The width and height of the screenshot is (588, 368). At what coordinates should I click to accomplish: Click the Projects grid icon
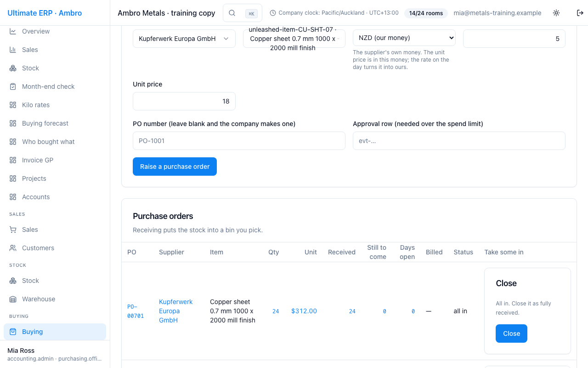tap(13, 178)
